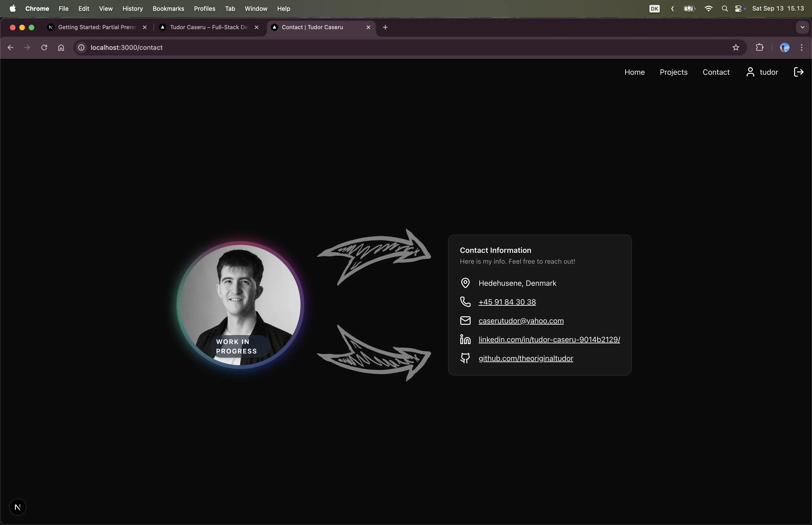
Task: Reload the page
Action: pyautogui.click(x=44, y=47)
